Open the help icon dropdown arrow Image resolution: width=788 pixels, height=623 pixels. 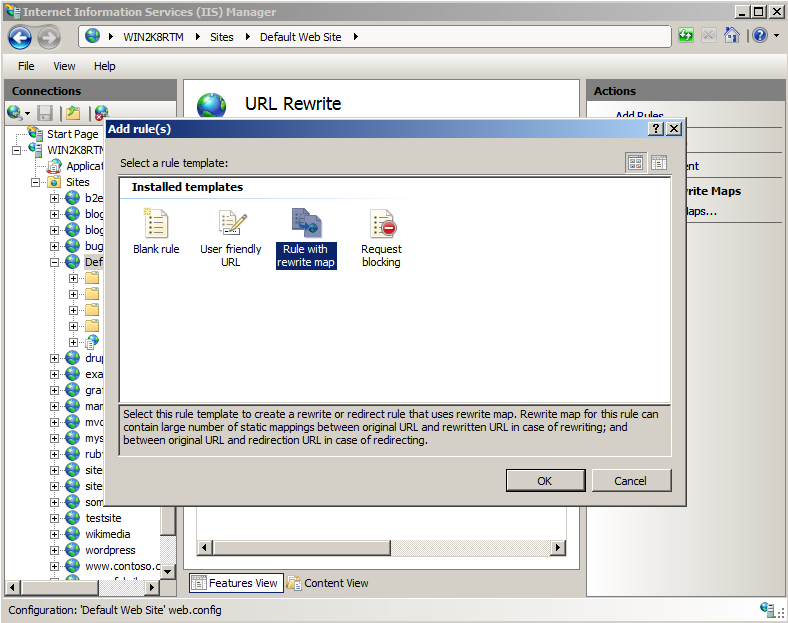[777, 36]
